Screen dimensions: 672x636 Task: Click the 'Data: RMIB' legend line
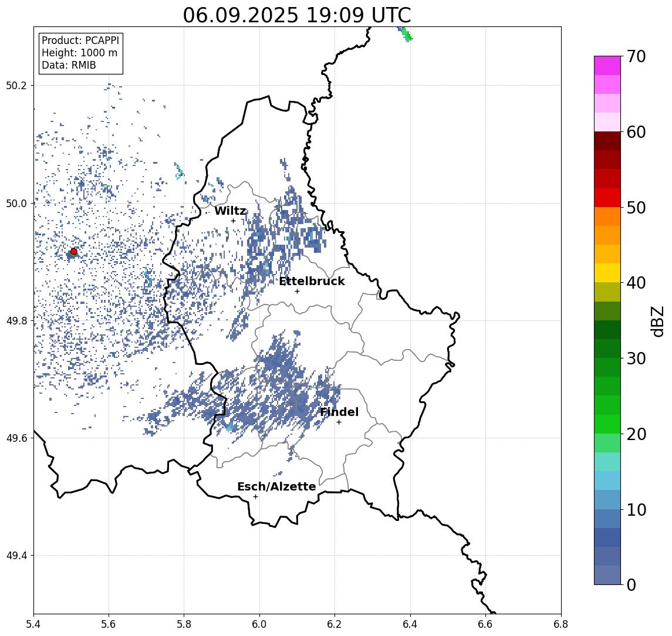[x=69, y=65]
